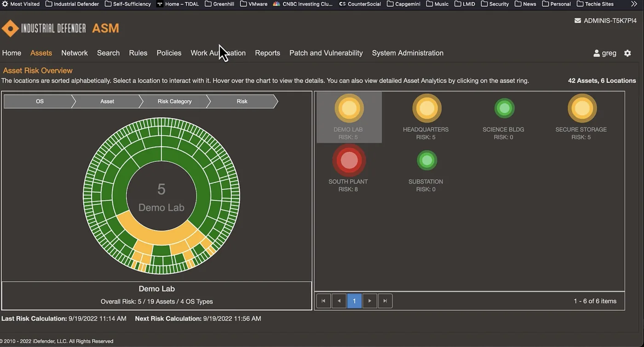Image resolution: width=644 pixels, height=347 pixels.
Task: Open the Search menu
Action: pyautogui.click(x=108, y=53)
